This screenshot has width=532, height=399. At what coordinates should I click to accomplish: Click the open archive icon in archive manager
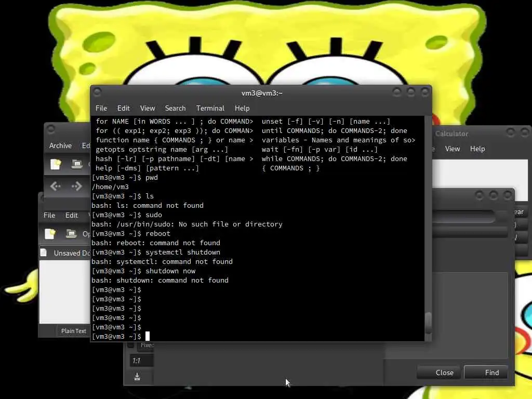coord(77,164)
